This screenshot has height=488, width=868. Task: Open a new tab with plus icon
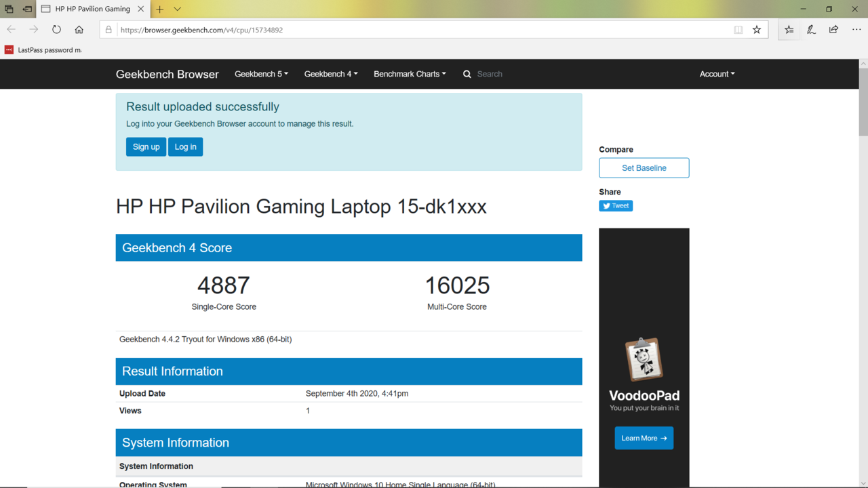[x=160, y=9]
